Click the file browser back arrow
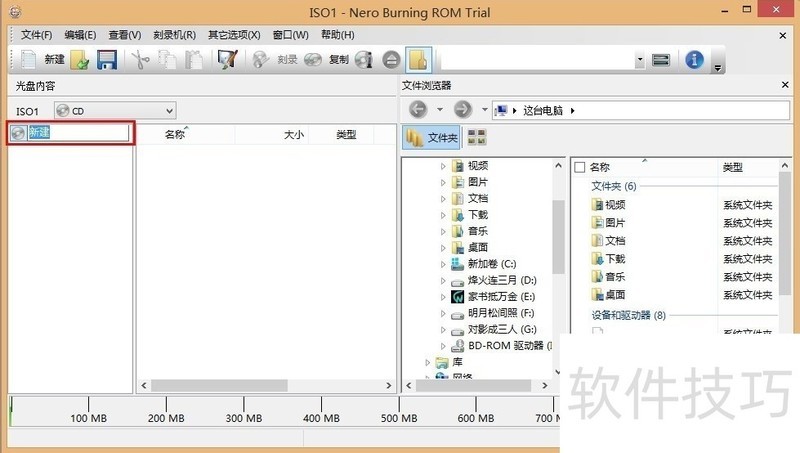This screenshot has height=453, width=800. 418,109
